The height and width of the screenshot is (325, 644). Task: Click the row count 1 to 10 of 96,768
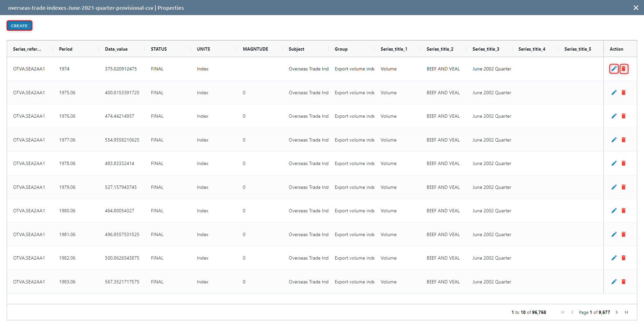(x=529, y=312)
